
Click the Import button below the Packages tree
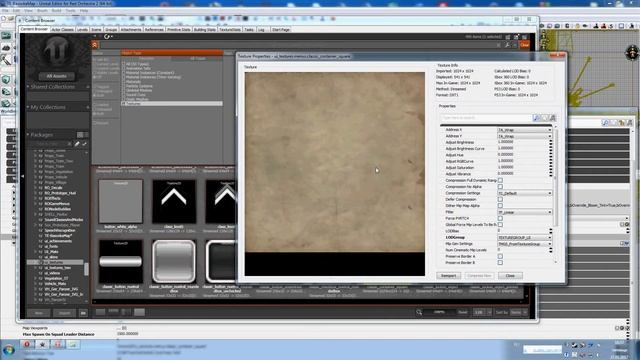64,313
